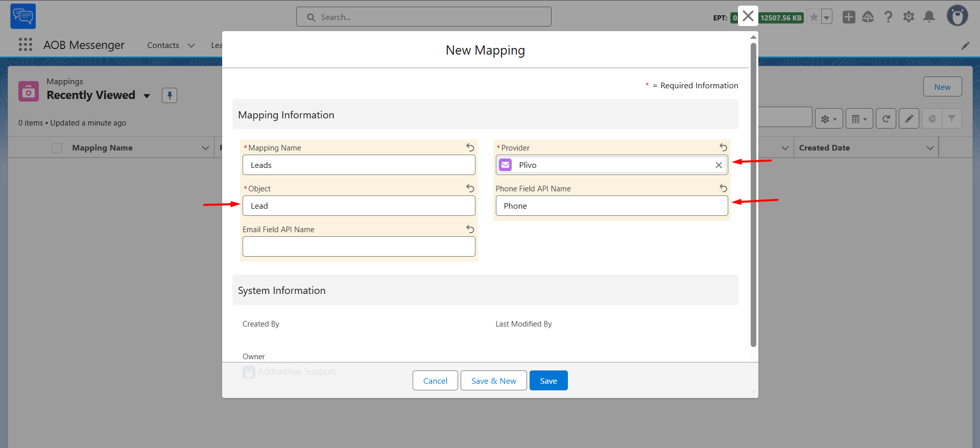Viewport: 980px width, 448px height.
Task: Open the Setup gear in header
Action: tap(909, 17)
